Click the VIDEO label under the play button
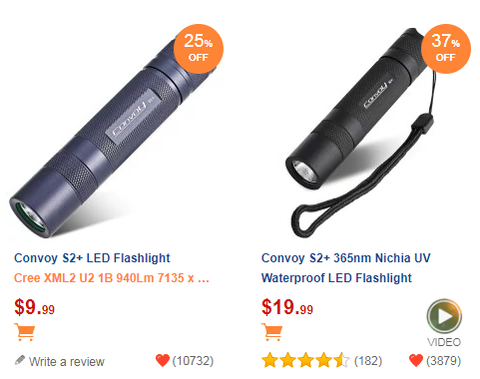Screen dimensions: 480x379 [x=444, y=342]
